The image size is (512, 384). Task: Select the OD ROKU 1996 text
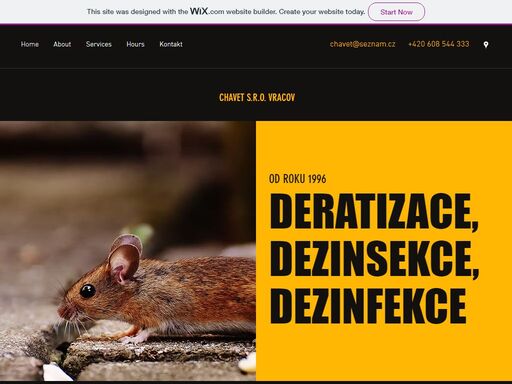point(297,179)
